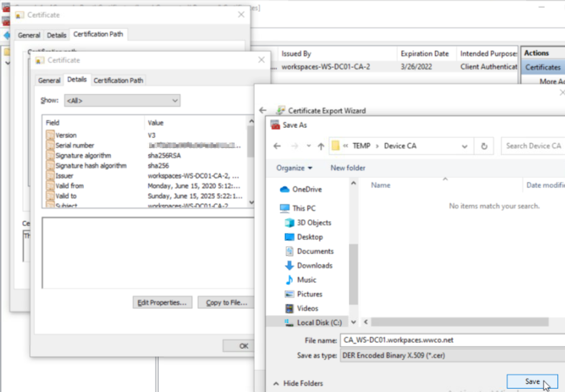Click the Issuer field icon
Image resolution: width=565 pixels, height=392 pixels.
point(50,176)
